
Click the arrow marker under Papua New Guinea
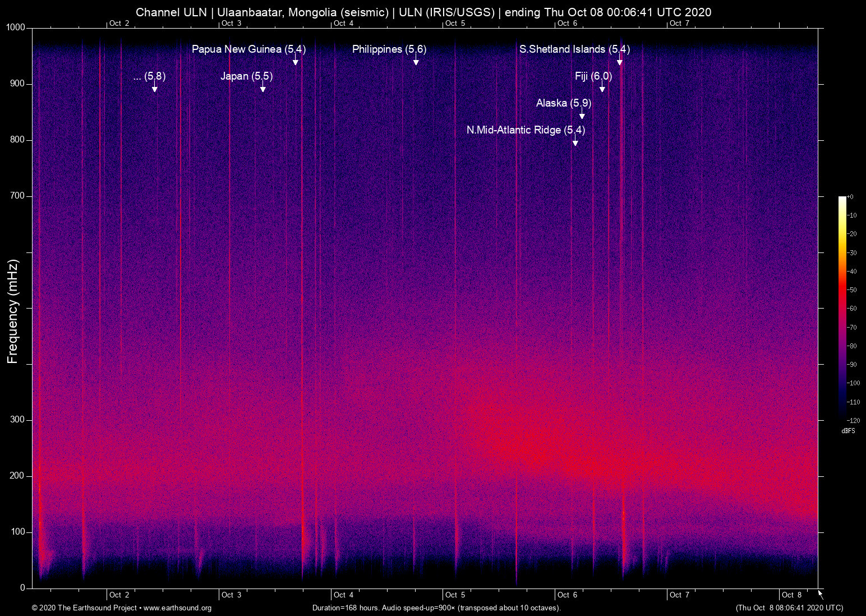tap(296, 61)
